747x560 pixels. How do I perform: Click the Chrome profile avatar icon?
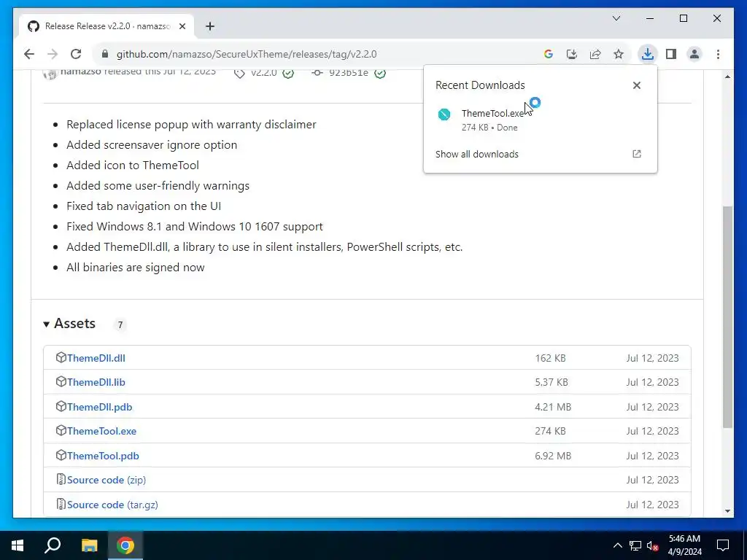coord(694,54)
